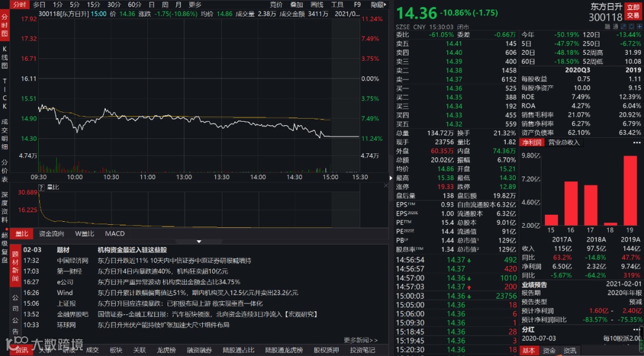Open news 东方日升严重异常波动
Image resolution: width=644 pixels, height=356 pixels.
(x=169, y=282)
